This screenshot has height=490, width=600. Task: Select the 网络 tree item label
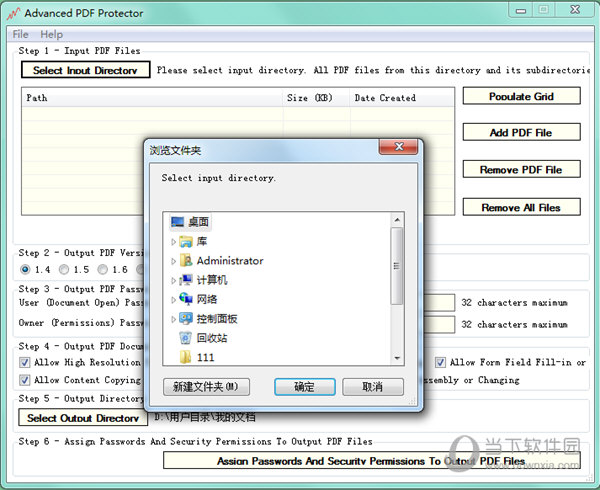point(207,299)
